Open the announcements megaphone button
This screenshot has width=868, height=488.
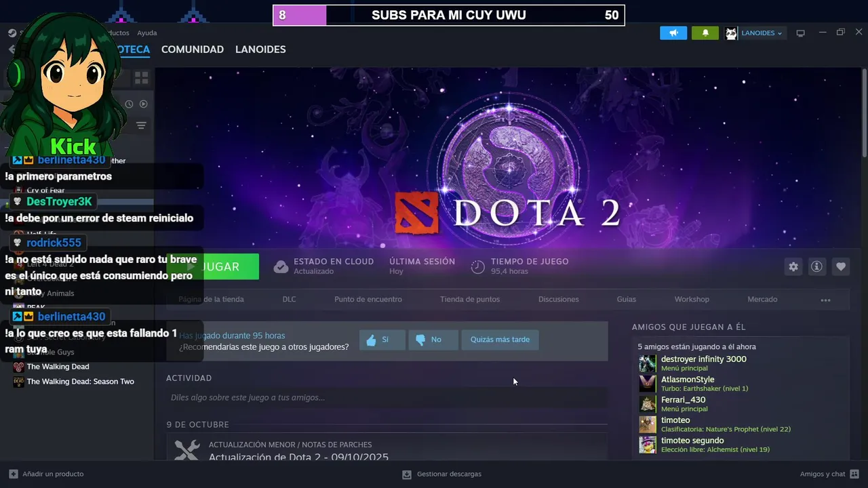coord(673,33)
